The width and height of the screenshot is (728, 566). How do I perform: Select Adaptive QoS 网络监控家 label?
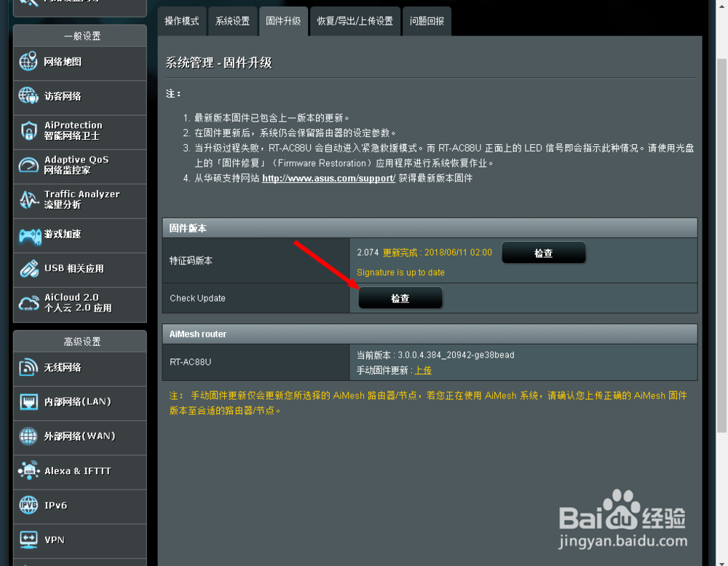(76, 165)
